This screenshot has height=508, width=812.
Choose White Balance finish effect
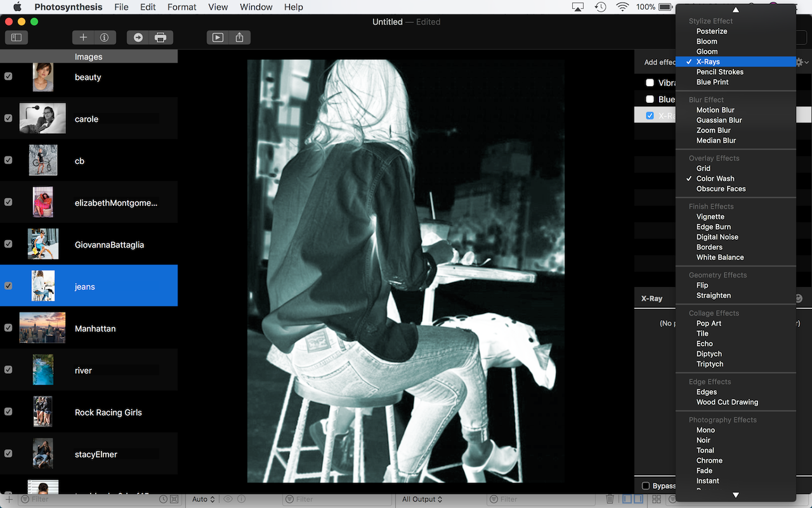pyautogui.click(x=736, y=257)
